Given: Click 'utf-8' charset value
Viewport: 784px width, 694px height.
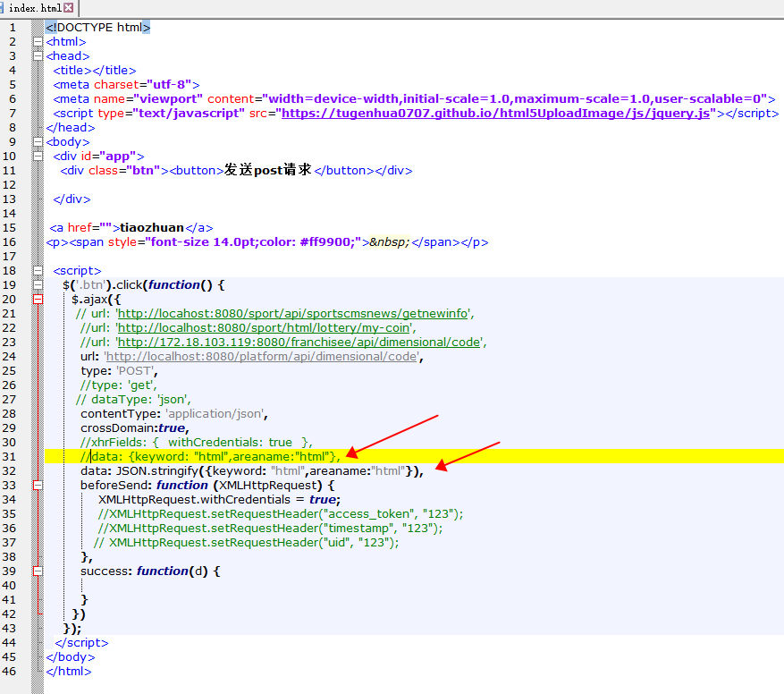Looking at the screenshot, I should [169, 85].
